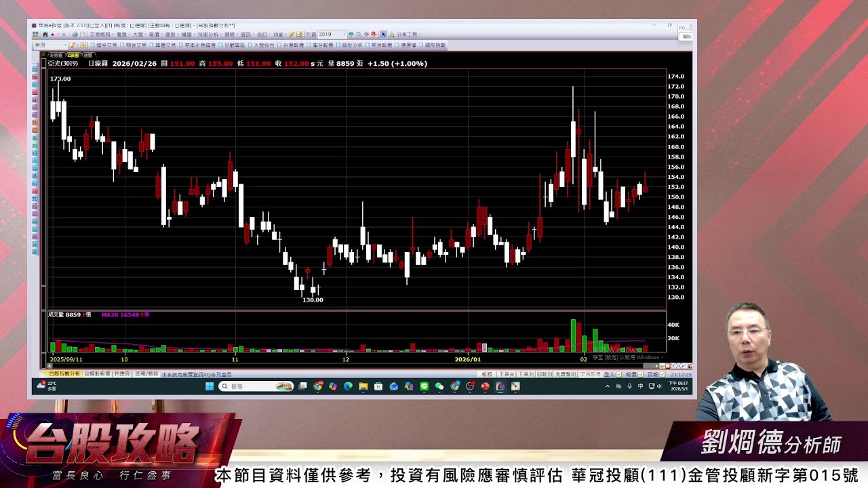Click the layout grid icon at toolbar start

click(x=35, y=34)
